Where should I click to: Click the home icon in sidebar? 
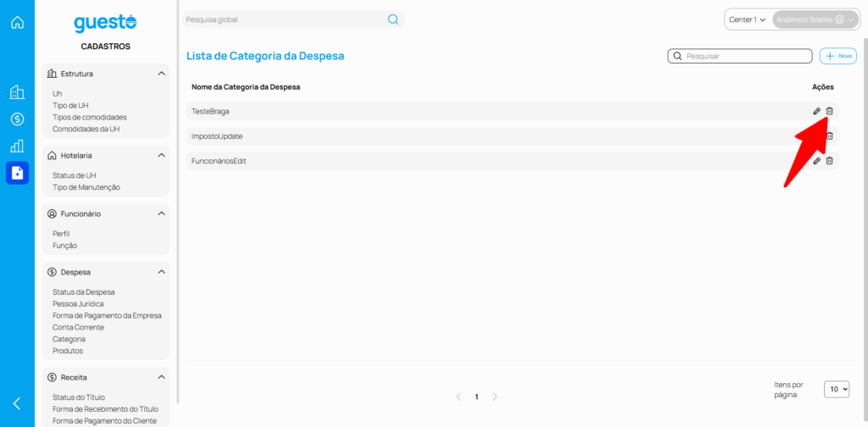coord(17,22)
